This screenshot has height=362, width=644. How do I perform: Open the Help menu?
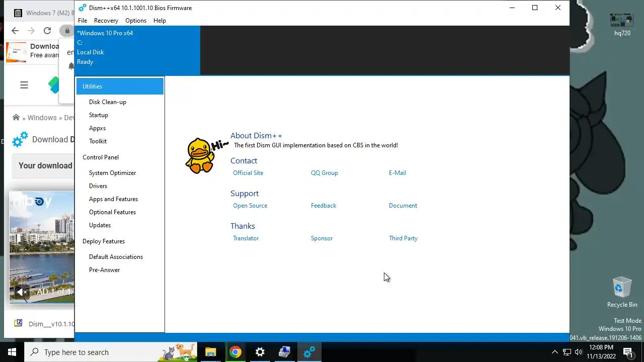[x=159, y=21]
